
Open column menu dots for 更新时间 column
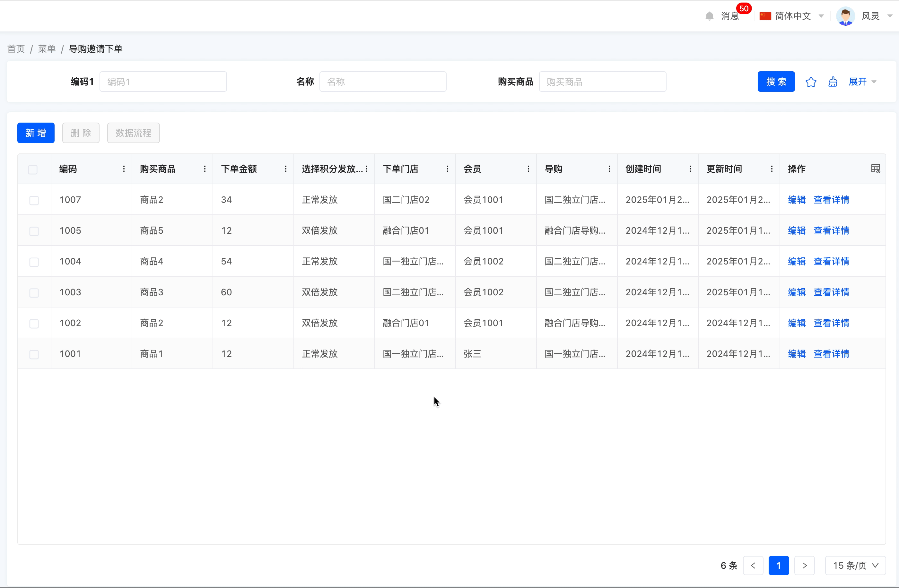[x=771, y=169]
